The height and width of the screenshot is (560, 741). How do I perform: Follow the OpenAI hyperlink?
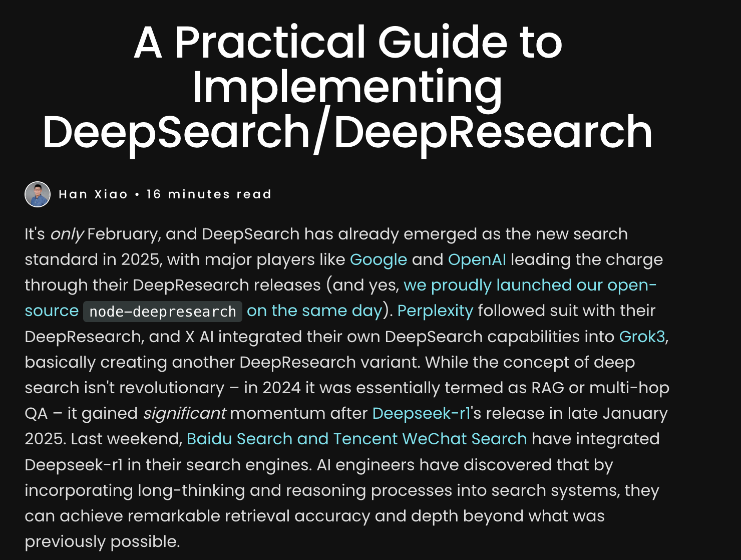pyautogui.click(x=477, y=259)
